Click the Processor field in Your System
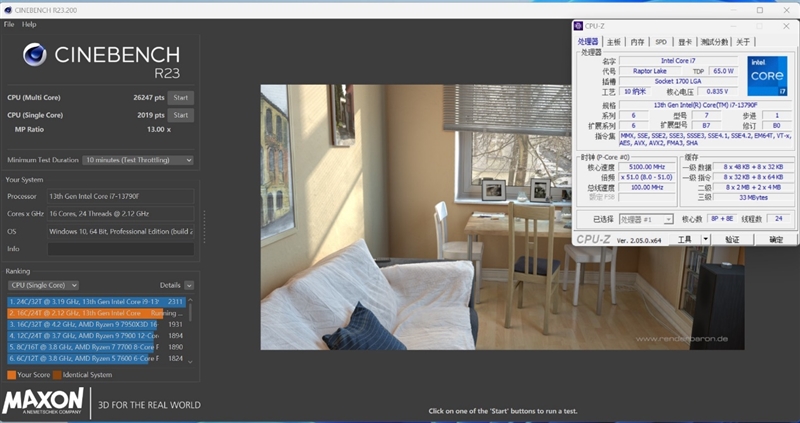Viewport: 800px width, 423px height. [x=121, y=196]
